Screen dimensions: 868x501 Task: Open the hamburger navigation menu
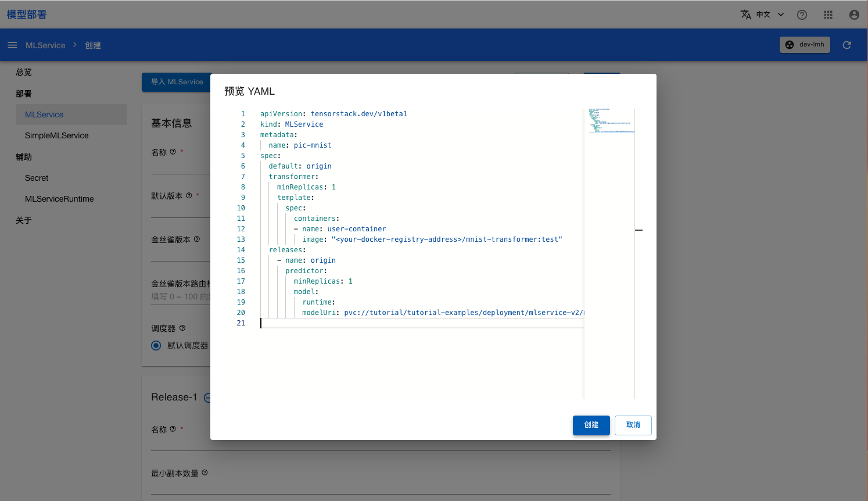[x=12, y=45]
